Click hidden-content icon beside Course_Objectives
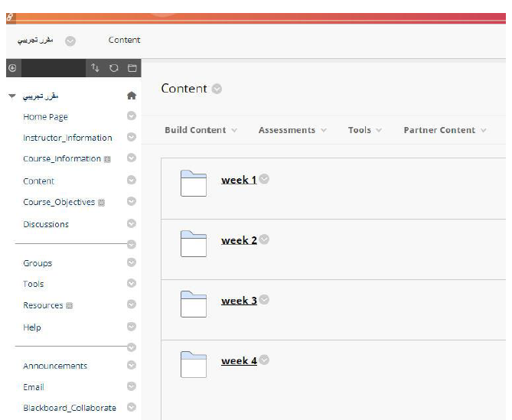Image resolution: width=512 pixels, height=420 pixels. tap(102, 203)
